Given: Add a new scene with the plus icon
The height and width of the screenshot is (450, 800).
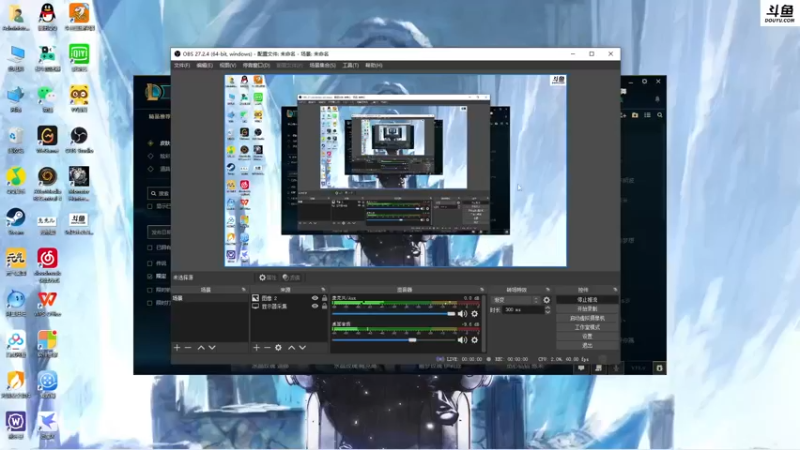Looking at the screenshot, I should [x=177, y=347].
